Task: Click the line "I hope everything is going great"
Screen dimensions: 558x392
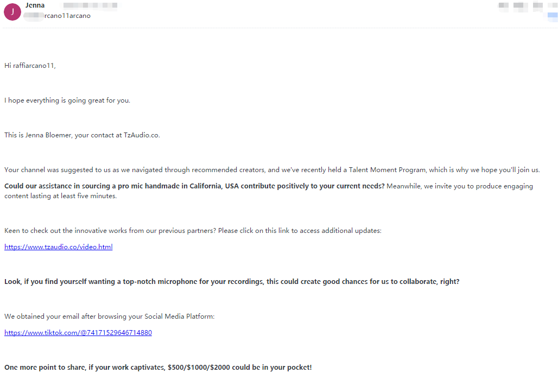Action: pos(67,100)
